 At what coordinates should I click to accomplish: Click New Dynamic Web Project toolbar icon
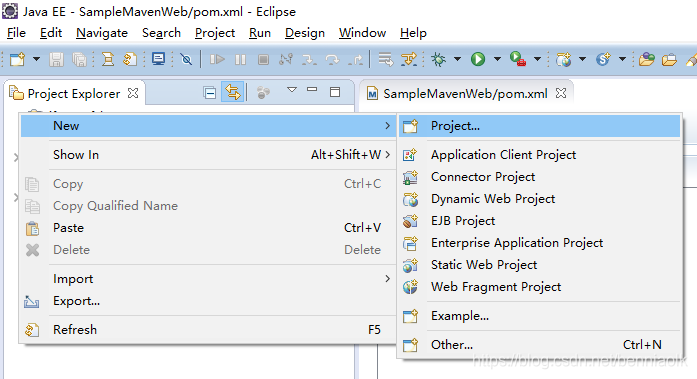564,59
